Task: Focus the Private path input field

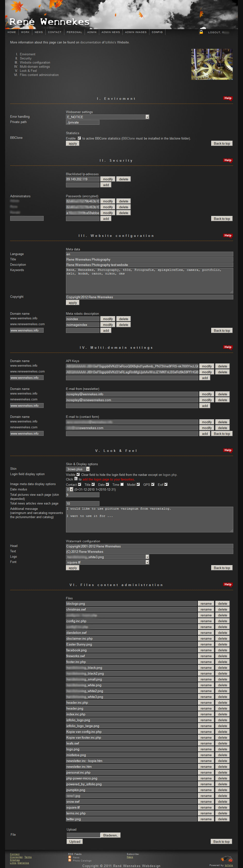Action: point(82,123)
